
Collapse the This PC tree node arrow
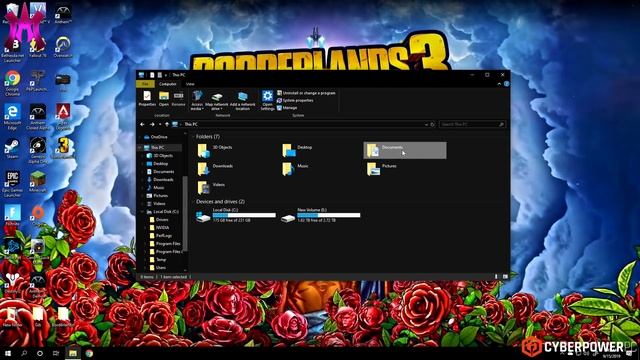pyautogui.click(x=140, y=147)
